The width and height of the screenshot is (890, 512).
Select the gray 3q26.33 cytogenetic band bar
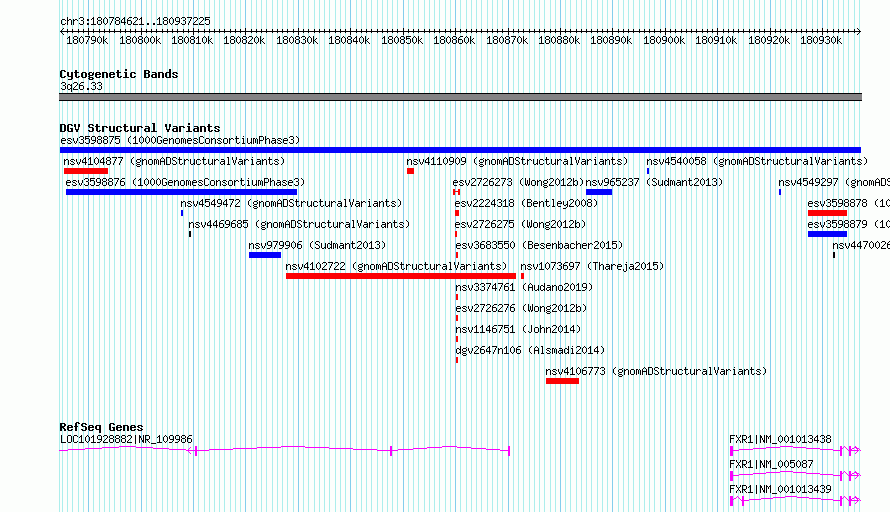[460, 97]
